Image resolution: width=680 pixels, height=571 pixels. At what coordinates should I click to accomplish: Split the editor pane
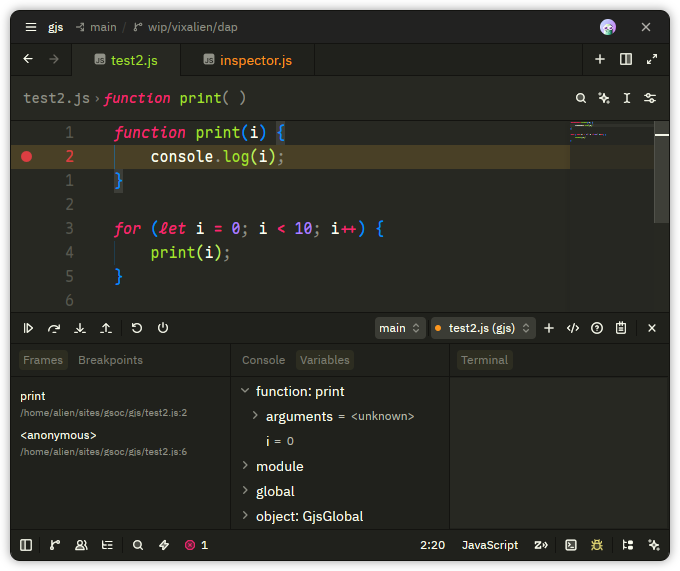pyautogui.click(x=626, y=59)
